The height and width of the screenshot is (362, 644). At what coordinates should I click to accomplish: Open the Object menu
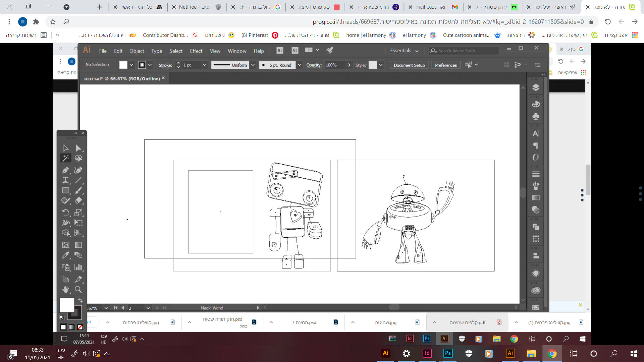137,51
